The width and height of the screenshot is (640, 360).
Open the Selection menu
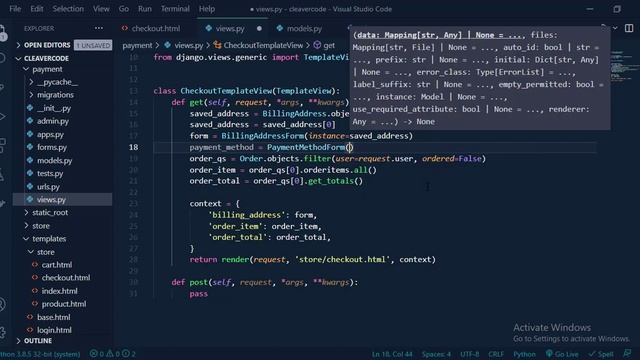[x=68, y=9]
